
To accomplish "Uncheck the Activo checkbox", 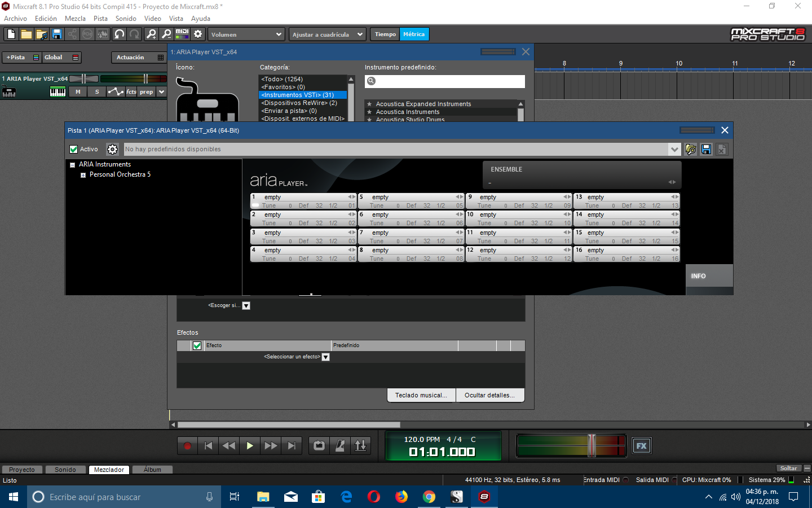I will (73, 150).
